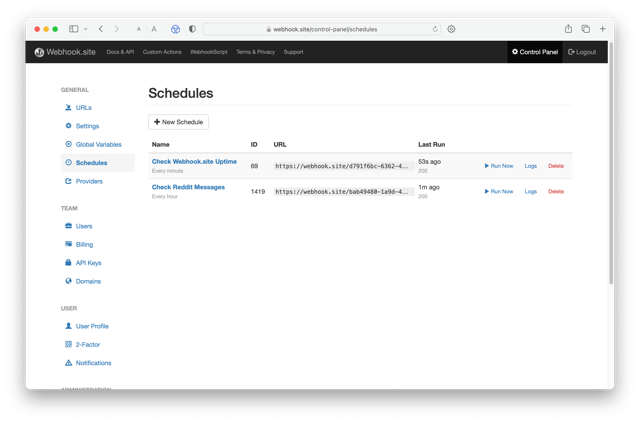Click the Domains globe icon
This screenshot has width=640, height=423.
[68, 282]
